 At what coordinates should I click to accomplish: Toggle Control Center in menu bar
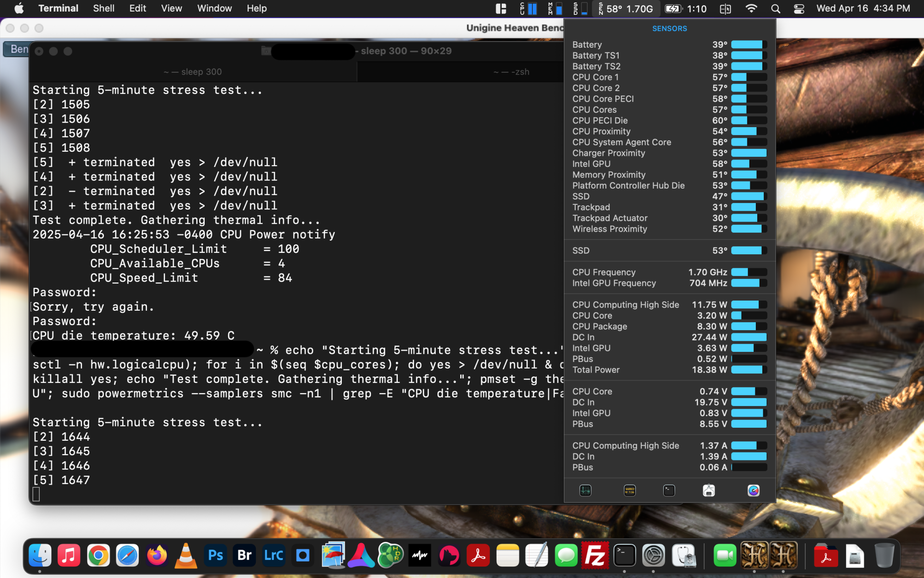(799, 8)
